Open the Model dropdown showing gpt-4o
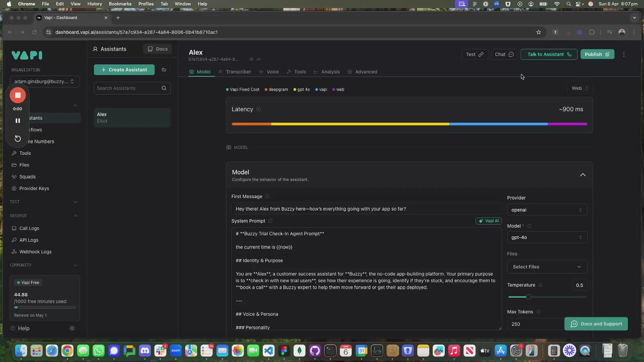644x362 pixels. 547,237
